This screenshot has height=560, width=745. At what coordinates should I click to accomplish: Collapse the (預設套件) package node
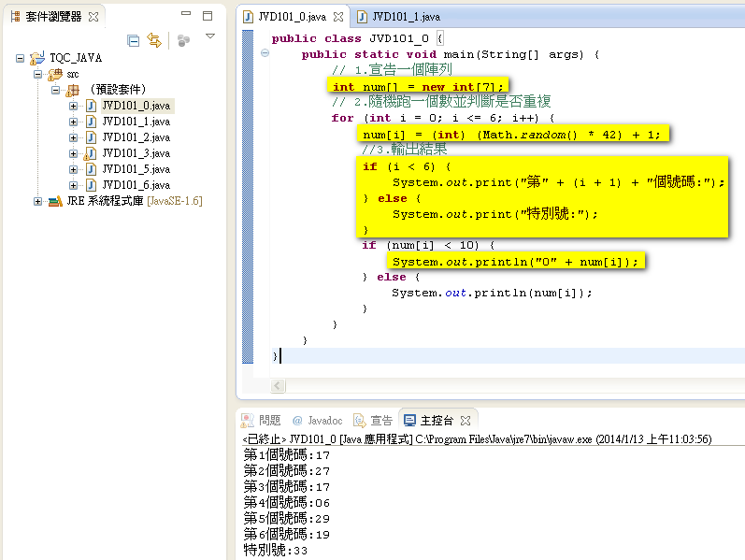tap(55, 90)
